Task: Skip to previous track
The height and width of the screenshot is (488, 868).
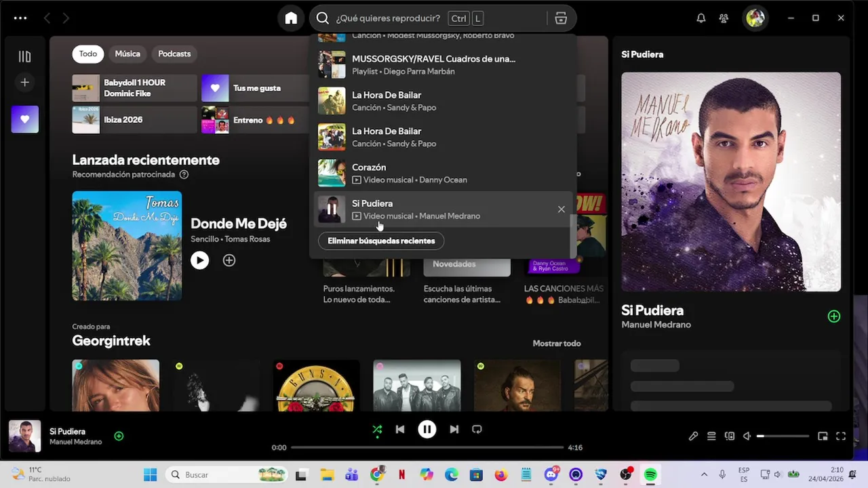Action: tap(400, 429)
